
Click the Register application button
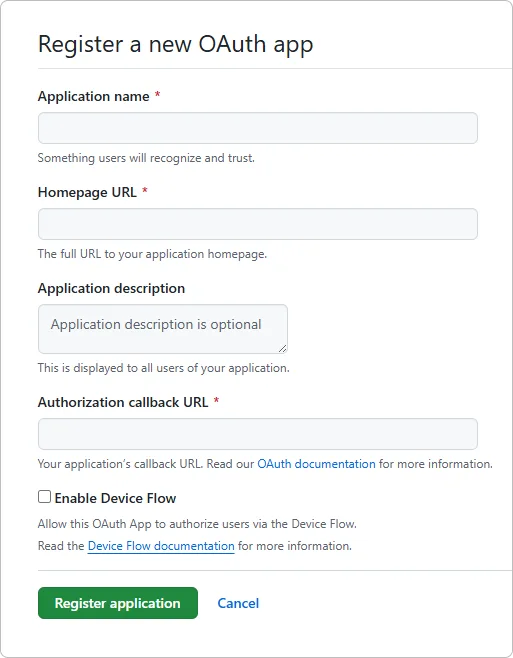click(118, 603)
